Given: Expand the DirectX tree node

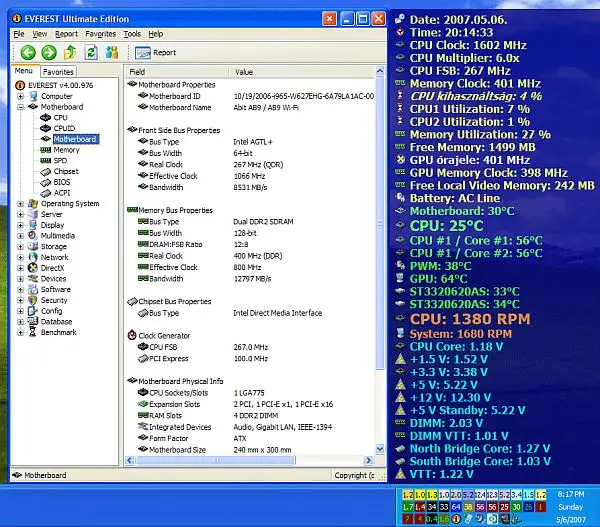Looking at the screenshot, I should coord(21,268).
